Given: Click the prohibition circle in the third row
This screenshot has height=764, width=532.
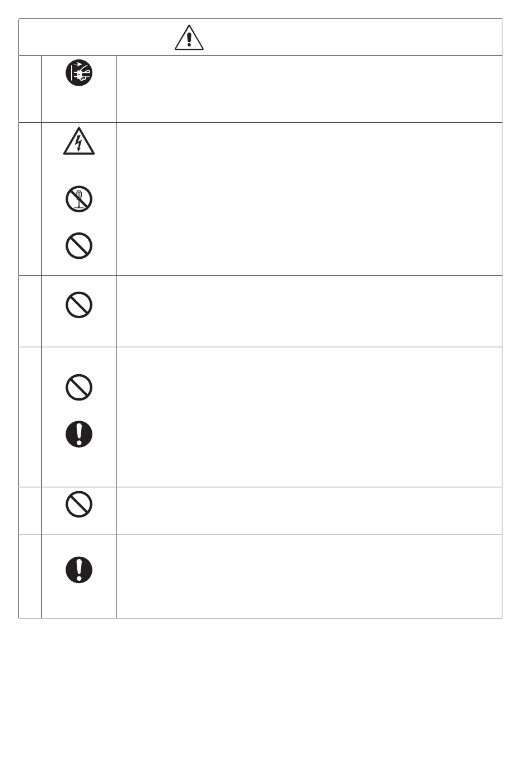Looking at the screenshot, I should click(x=79, y=305).
